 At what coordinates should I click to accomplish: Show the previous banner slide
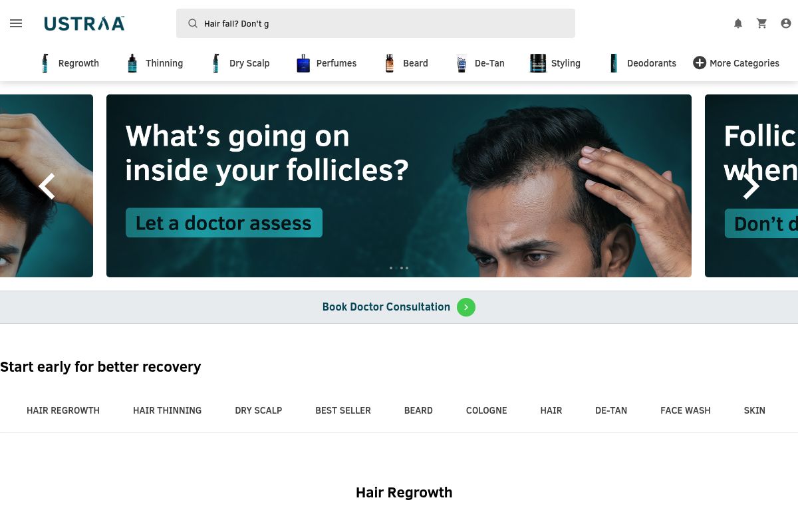click(x=47, y=186)
